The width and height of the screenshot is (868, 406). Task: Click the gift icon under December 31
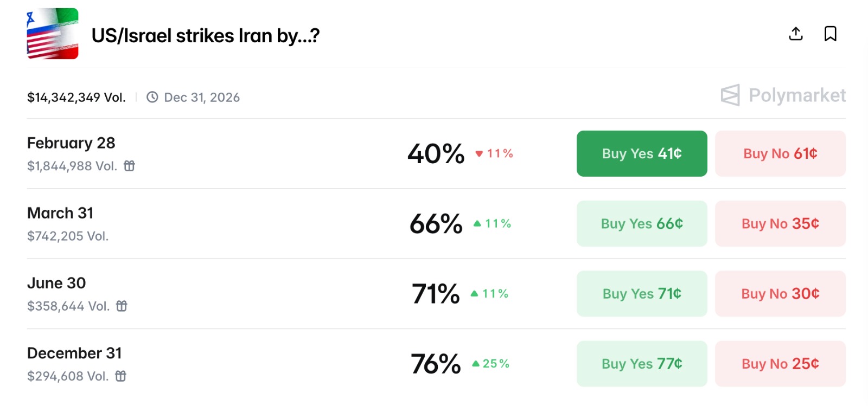120,376
